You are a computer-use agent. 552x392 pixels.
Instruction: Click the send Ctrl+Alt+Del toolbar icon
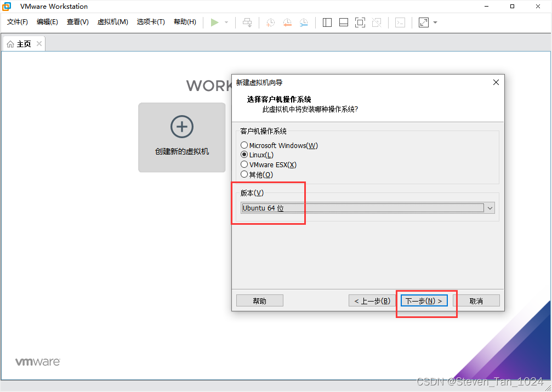tap(247, 22)
